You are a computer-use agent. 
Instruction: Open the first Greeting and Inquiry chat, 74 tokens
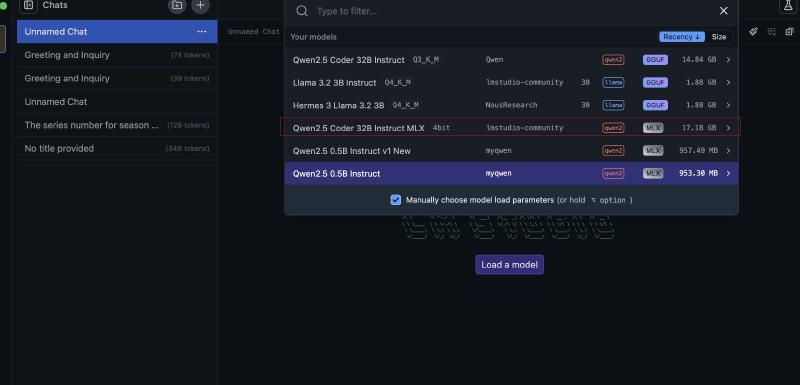(117, 55)
